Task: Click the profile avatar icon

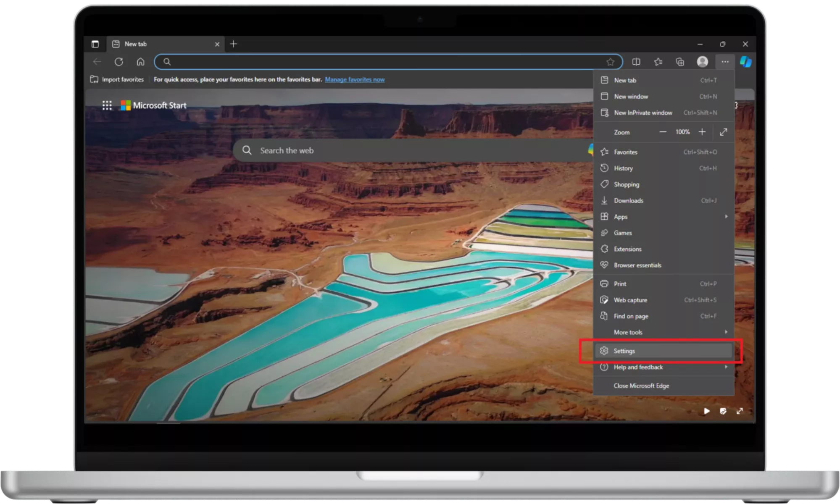Action: pyautogui.click(x=702, y=62)
